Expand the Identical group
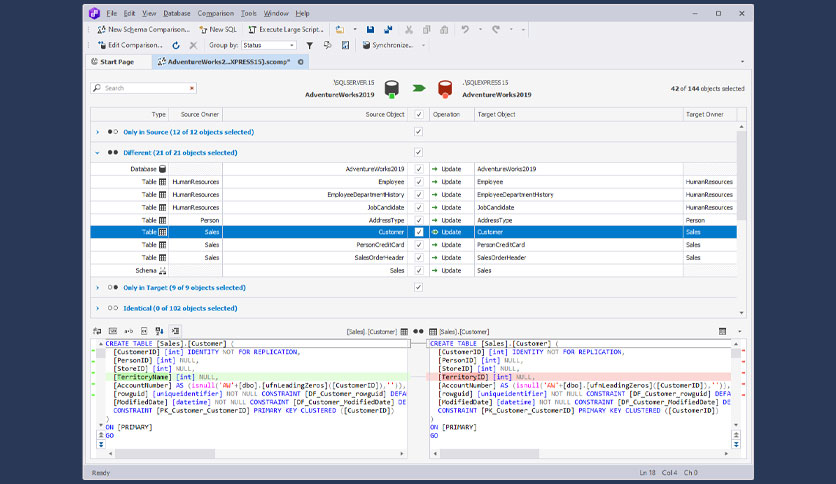The height and width of the screenshot is (484, 836). click(98, 308)
